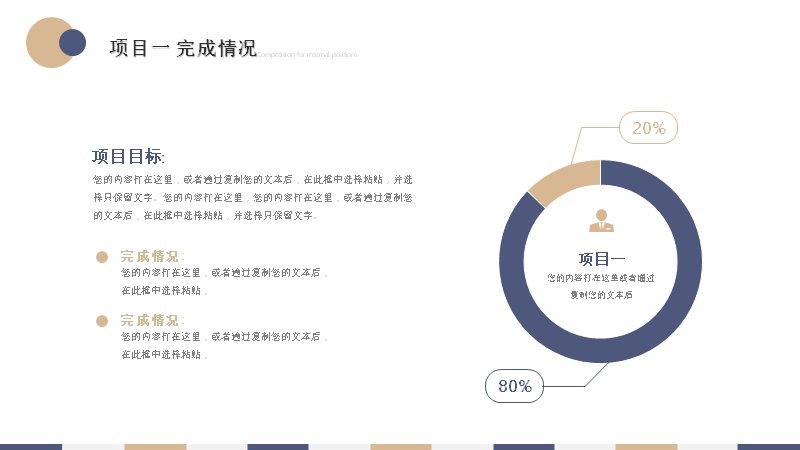This screenshot has height=450, width=800.
Task: Select the 80% callout label
Action: point(514,386)
